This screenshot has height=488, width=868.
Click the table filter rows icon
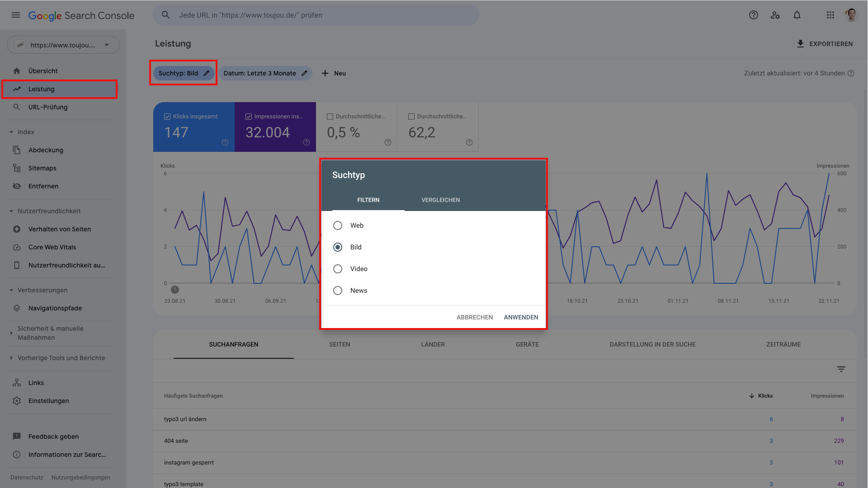click(x=841, y=369)
